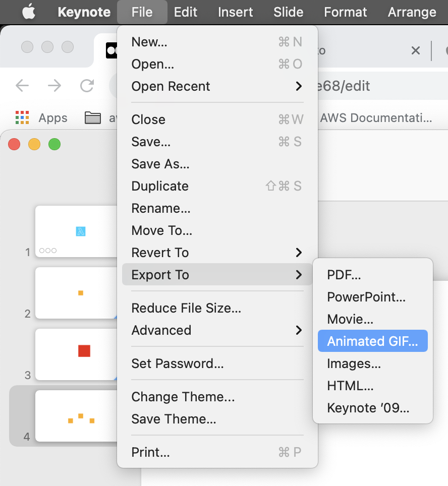Choose Change Theme... menu item
The width and height of the screenshot is (448, 486).
point(217,397)
